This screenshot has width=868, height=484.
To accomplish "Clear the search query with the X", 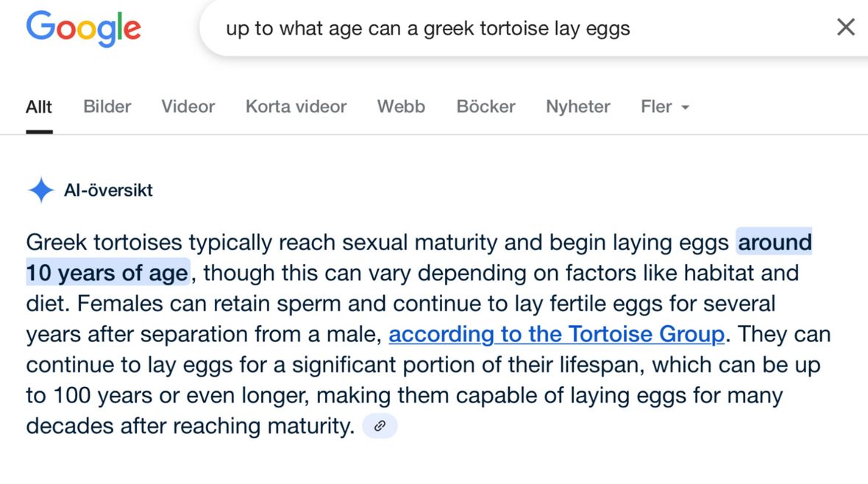I will coord(846,28).
